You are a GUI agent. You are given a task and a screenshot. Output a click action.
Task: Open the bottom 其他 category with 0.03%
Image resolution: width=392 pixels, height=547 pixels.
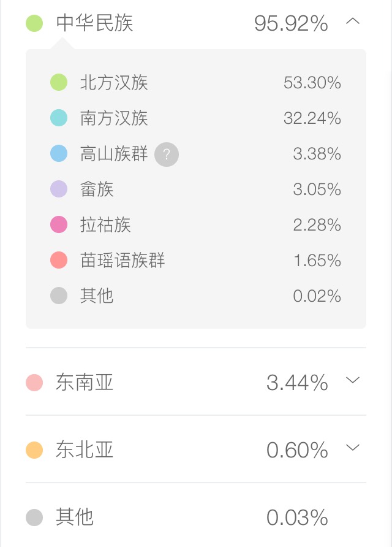[x=196, y=517]
